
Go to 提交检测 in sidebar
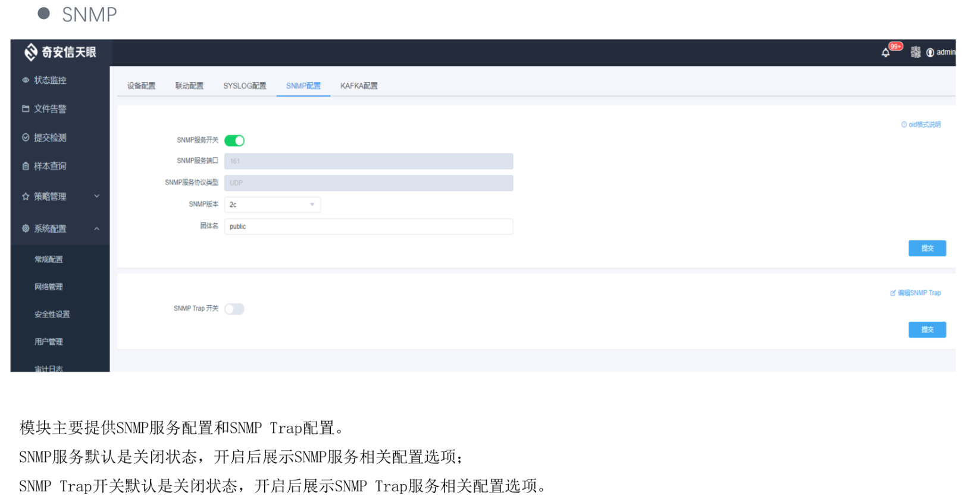point(50,138)
